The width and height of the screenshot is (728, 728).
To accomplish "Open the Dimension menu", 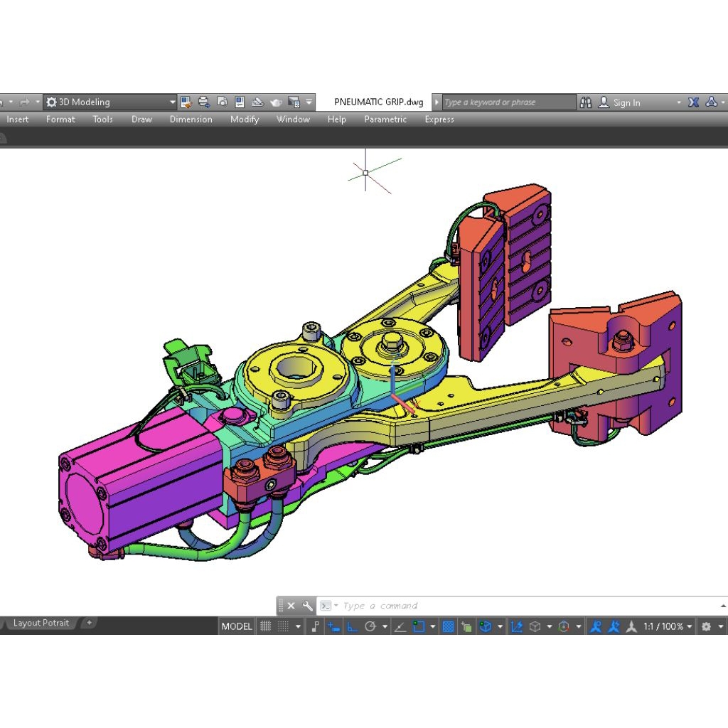I will (x=191, y=119).
